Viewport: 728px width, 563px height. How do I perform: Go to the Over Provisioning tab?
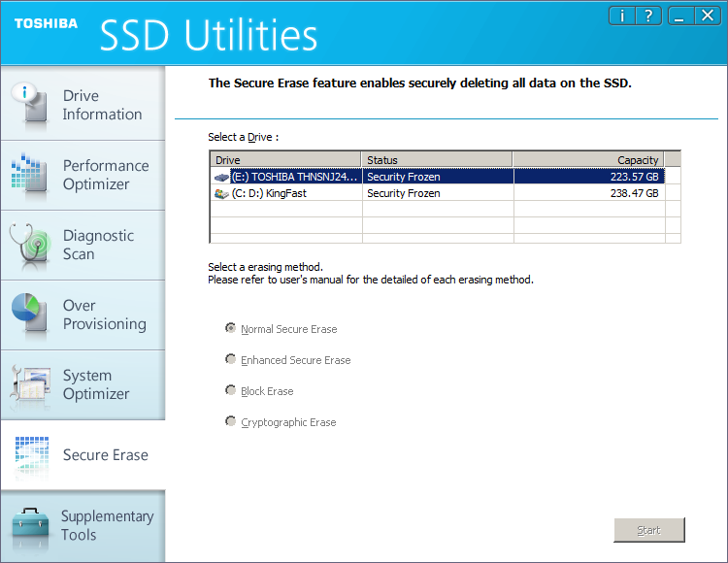[104, 315]
